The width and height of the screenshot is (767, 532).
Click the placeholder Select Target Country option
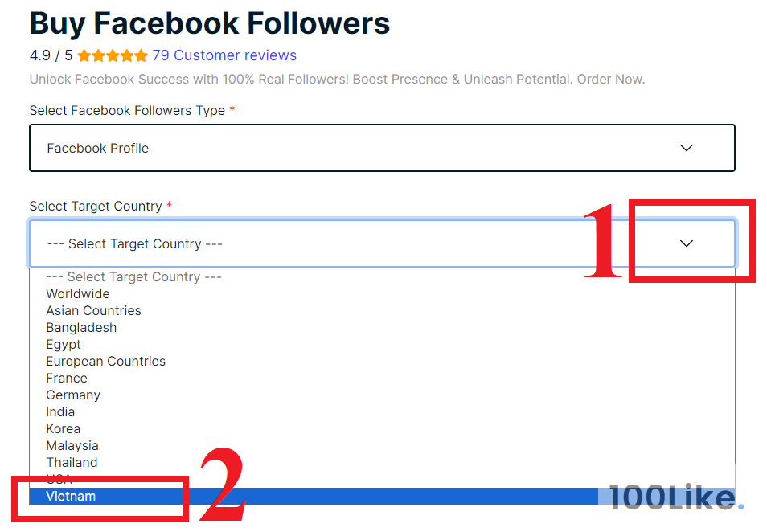tap(133, 277)
